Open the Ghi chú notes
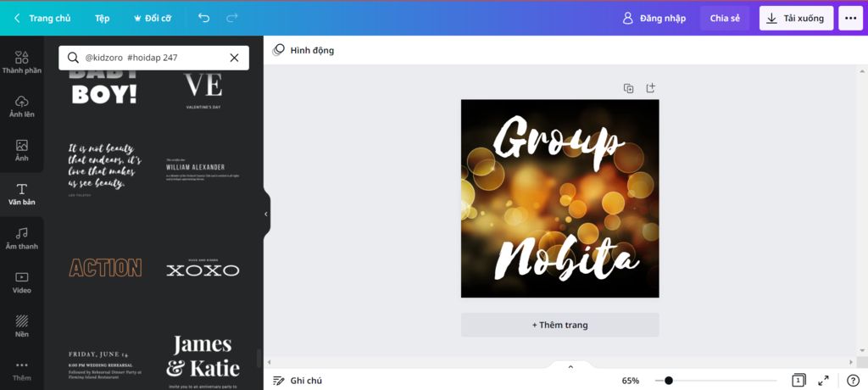 298,381
